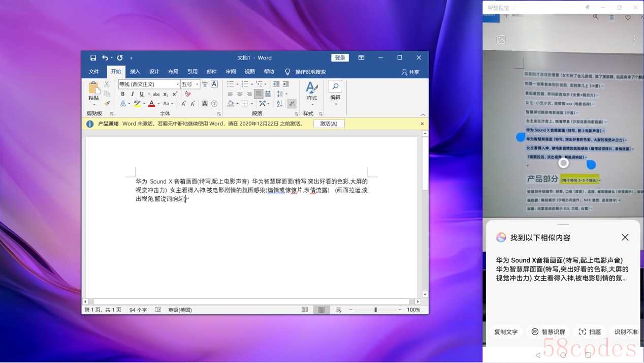Click the Increase Indent icon
Image resolution: width=644 pixels, height=363 pixels.
(286, 84)
